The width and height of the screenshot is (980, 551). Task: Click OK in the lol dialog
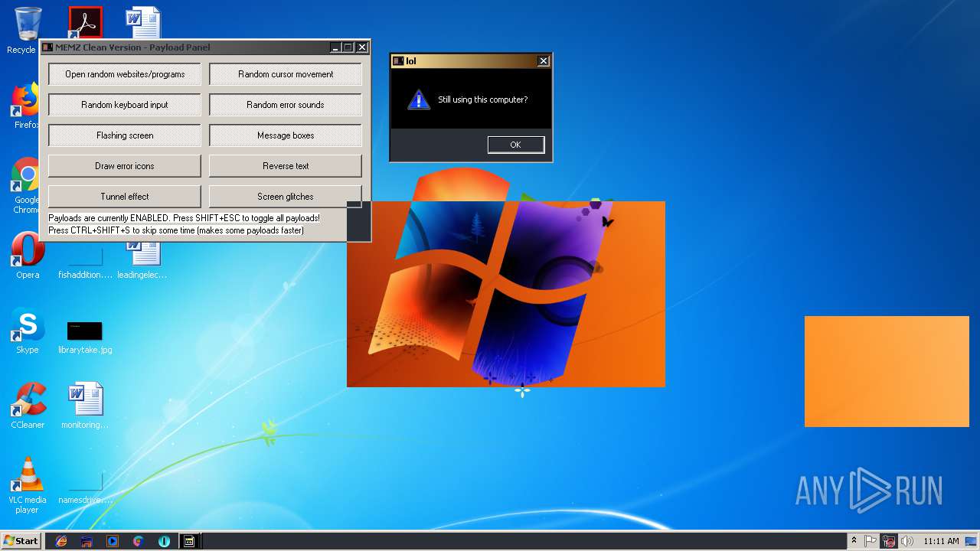click(x=516, y=145)
